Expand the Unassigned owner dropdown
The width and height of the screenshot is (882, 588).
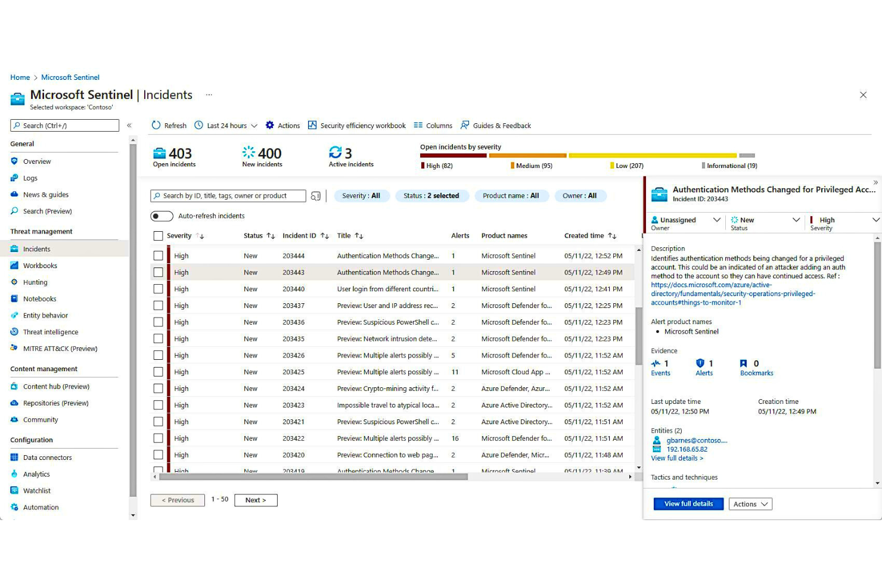click(717, 220)
